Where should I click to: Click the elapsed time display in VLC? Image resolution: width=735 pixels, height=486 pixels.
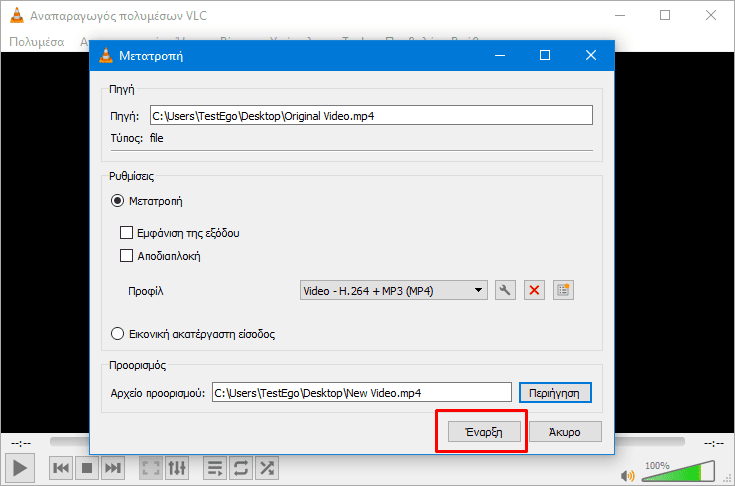pyautogui.click(x=21, y=443)
